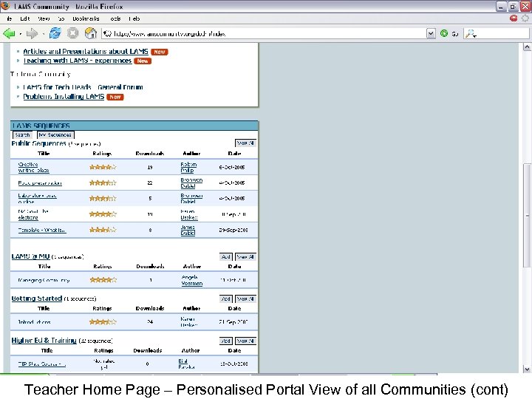The height and width of the screenshot is (399, 532).
Task: Switch to the Search tab in LAMS Sequences
Action: pyautogui.click(x=23, y=134)
